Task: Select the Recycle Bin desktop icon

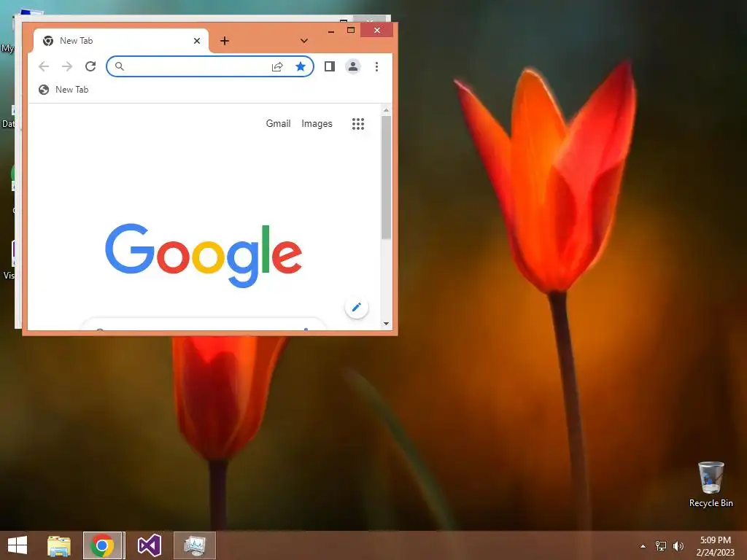Action: pos(711,485)
